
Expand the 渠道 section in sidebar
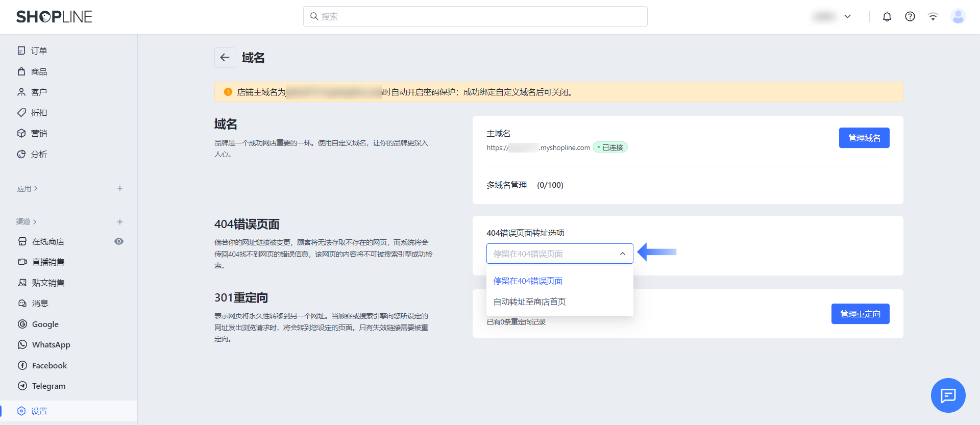click(x=27, y=222)
